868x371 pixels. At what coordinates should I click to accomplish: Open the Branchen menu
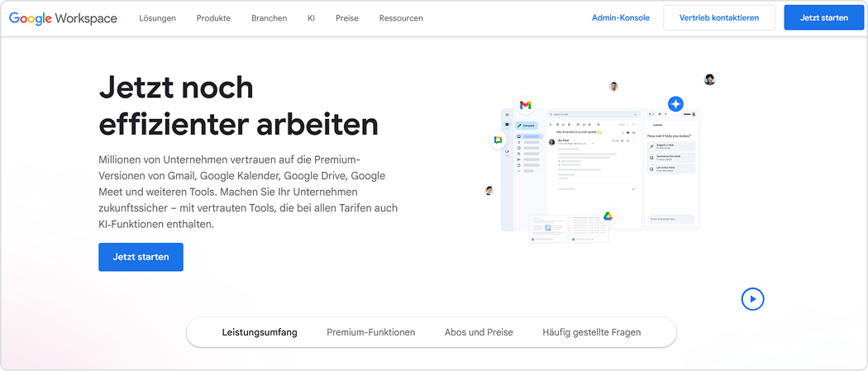point(269,18)
